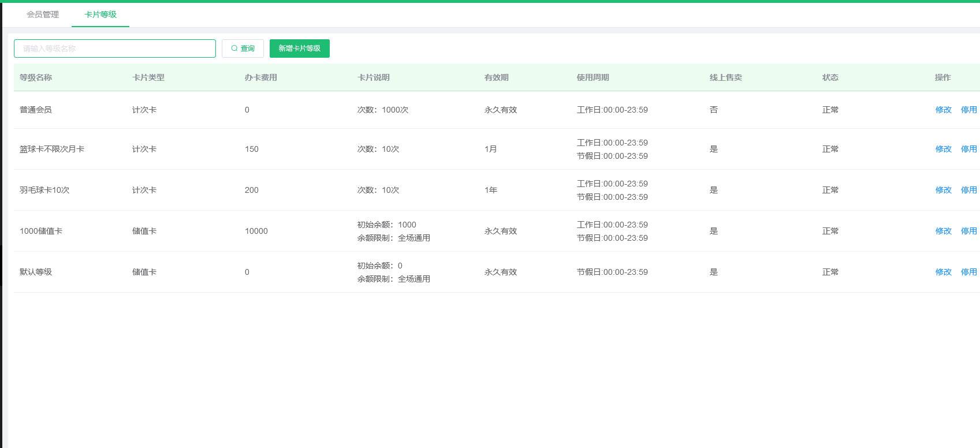This screenshot has height=448, width=980.
Task: Click the 办卡费用 column header
Action: 261,77
